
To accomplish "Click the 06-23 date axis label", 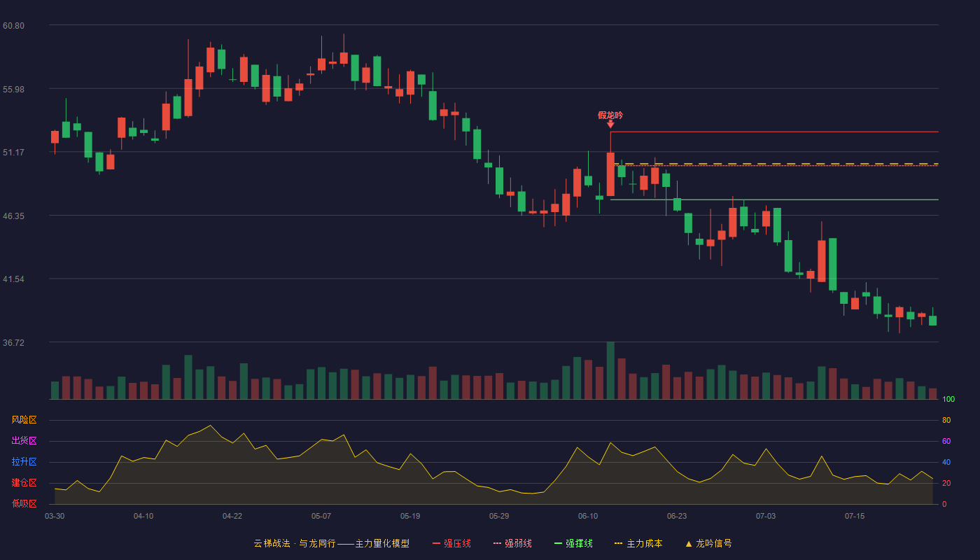I will 677,516.
